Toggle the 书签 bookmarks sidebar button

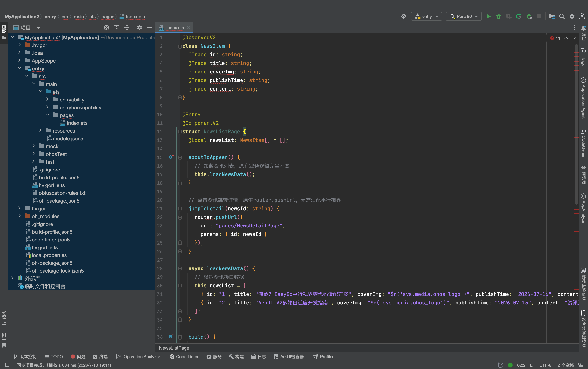4,340
